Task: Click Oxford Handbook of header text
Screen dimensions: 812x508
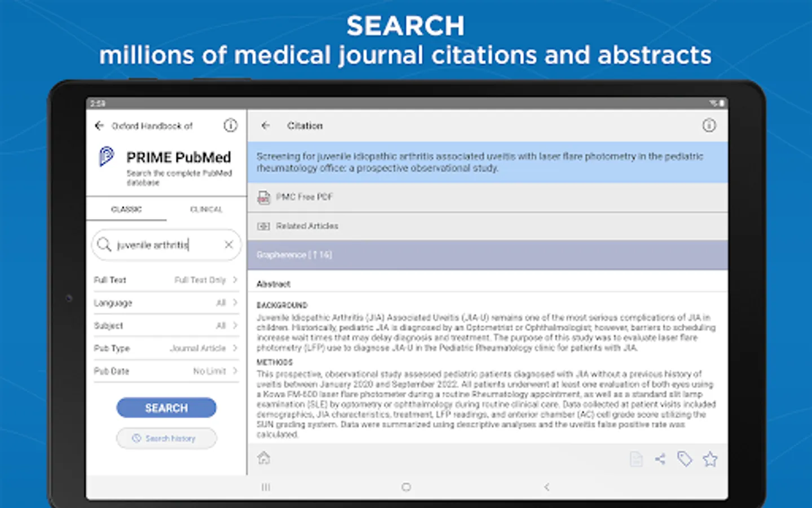Action: (x=152, y=126)
